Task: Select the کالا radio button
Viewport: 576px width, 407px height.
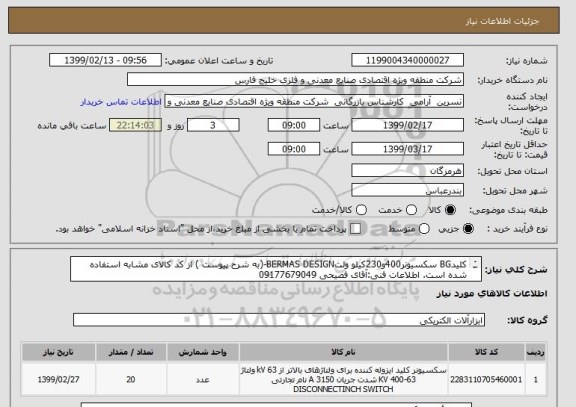Action: tap(450, 210)
